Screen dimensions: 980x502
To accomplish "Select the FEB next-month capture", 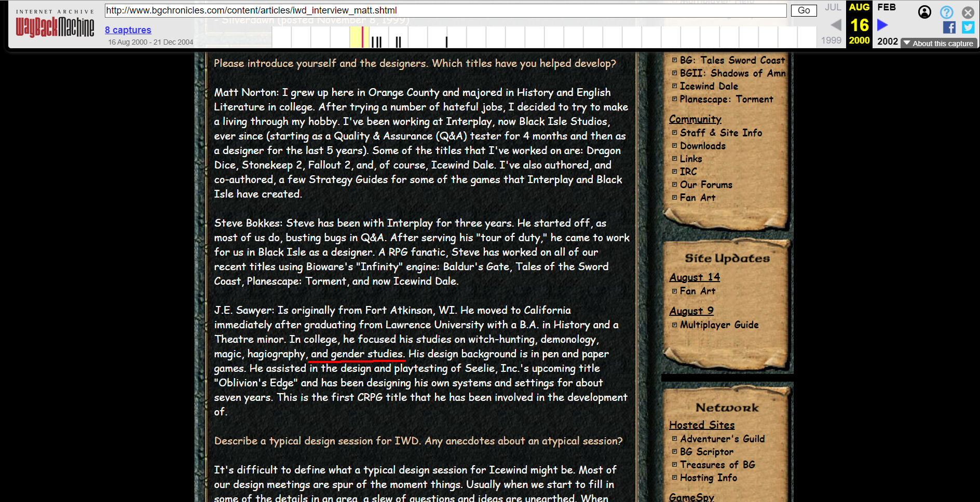I will (887, 7).
